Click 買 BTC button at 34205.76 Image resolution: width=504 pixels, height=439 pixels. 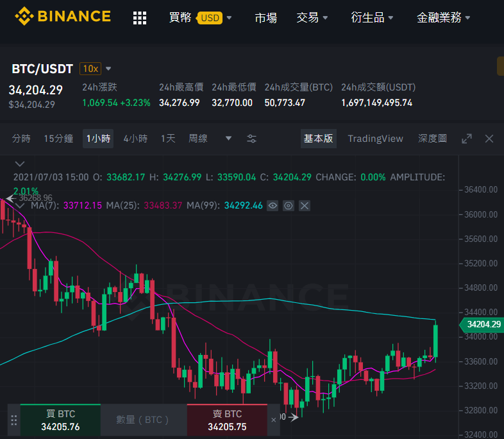(x=60, y=420)
